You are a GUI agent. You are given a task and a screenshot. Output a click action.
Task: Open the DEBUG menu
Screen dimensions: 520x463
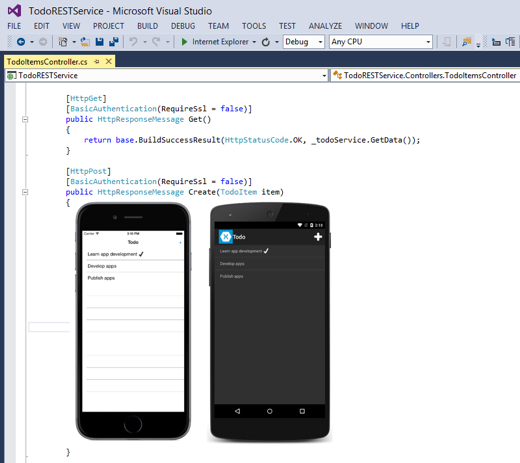(183, 26)
